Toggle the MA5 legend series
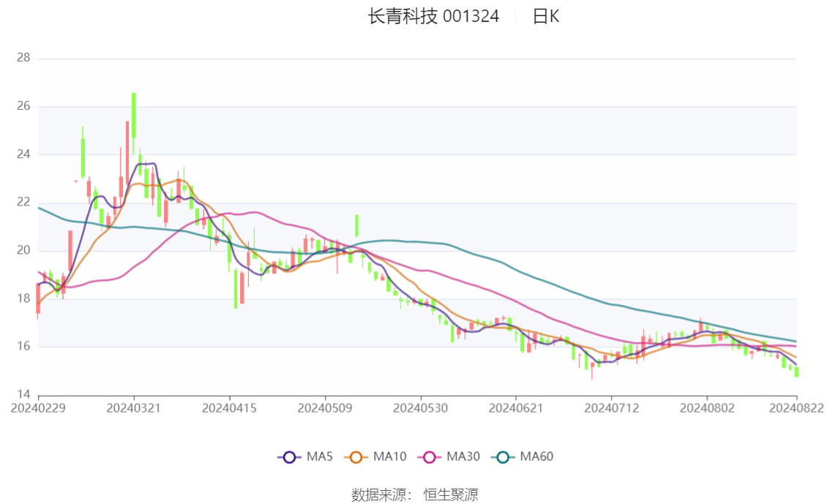The image size is (830, 504). click(x=305, y=457)
